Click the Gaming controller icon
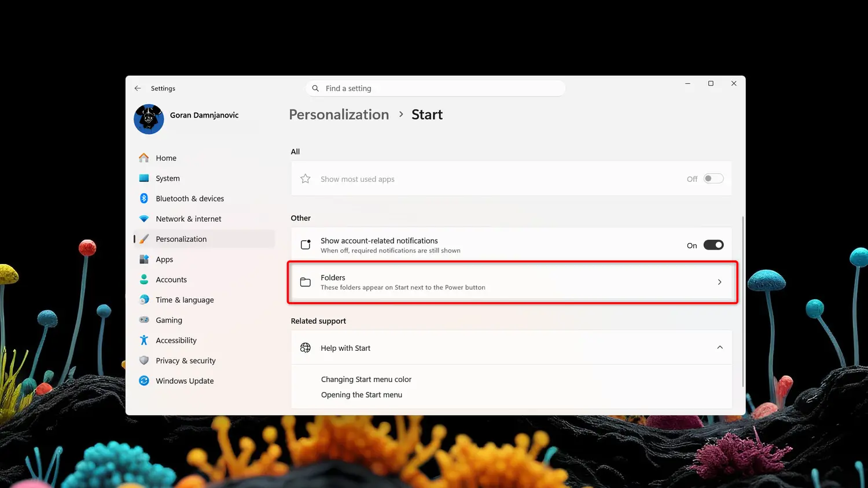Image resolution: width=868 pixels, height=488 pixels. 144,320
